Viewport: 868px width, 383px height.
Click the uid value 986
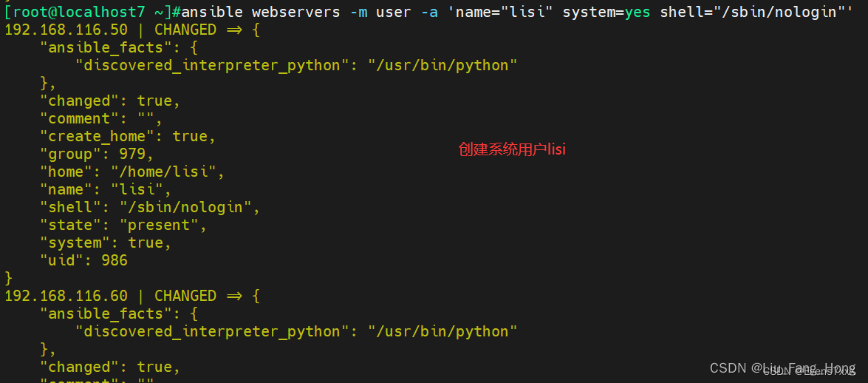tap(115, 260)
